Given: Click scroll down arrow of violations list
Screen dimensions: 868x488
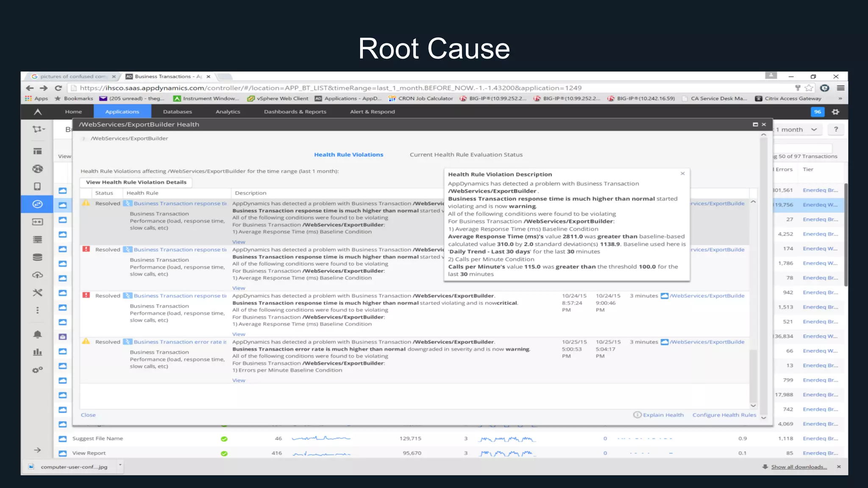Looking at the screenshot, I should 753,405.
